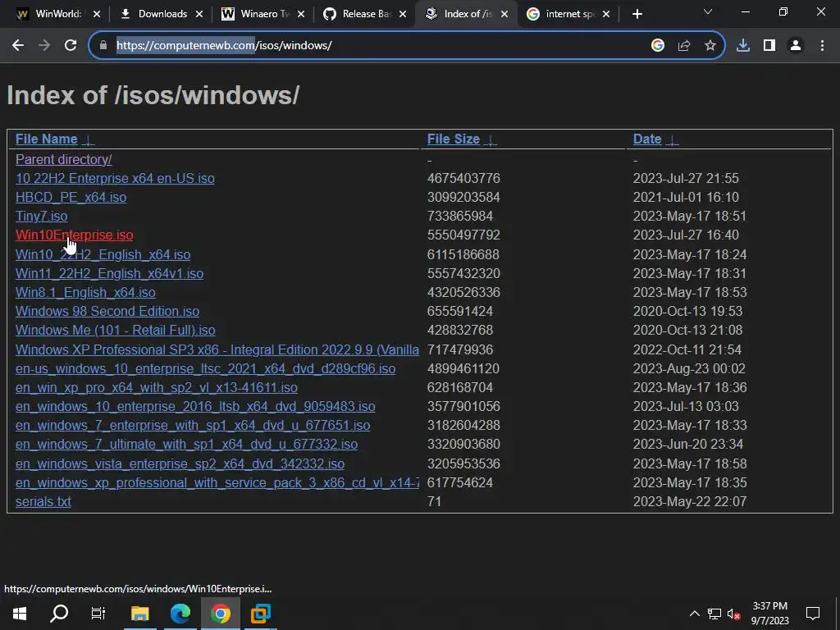
Task: Switch to the Winaero Tweaker tab
Action: click(x=262, y=14)
